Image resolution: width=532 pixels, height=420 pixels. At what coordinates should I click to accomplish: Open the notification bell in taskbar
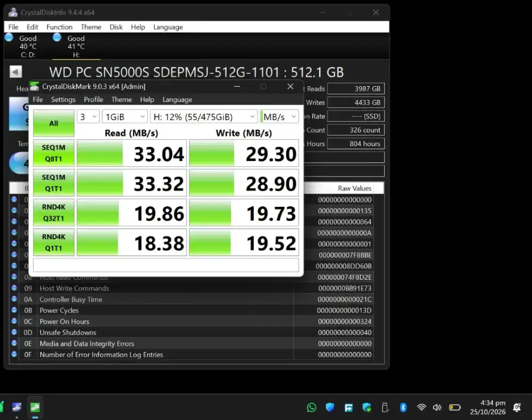tap(517, 407)
